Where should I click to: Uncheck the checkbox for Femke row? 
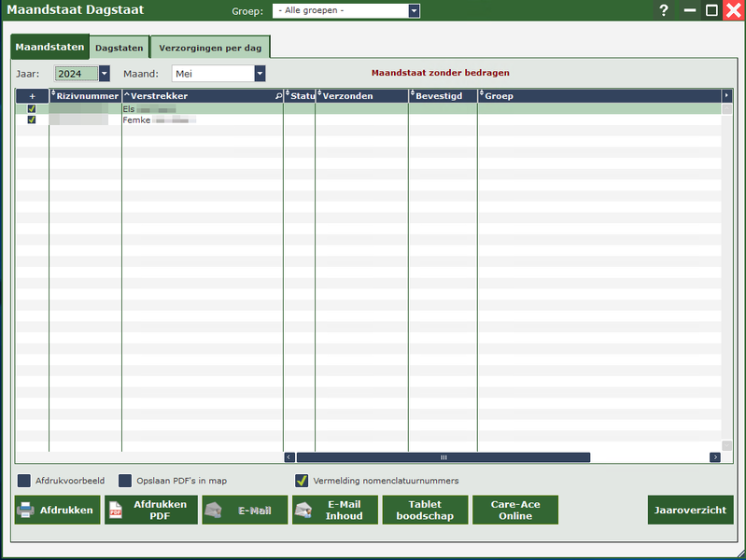click(32, 119)
